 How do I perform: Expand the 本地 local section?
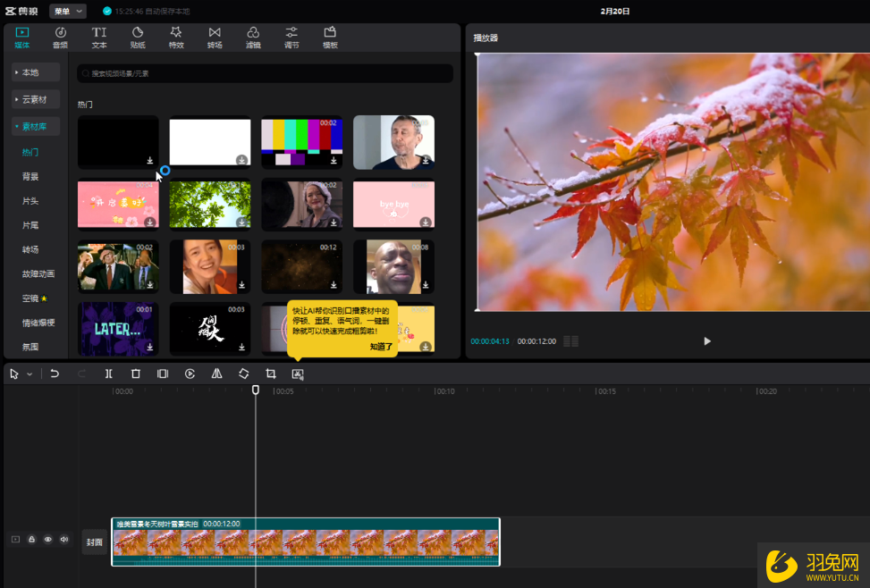click(36, 72)
